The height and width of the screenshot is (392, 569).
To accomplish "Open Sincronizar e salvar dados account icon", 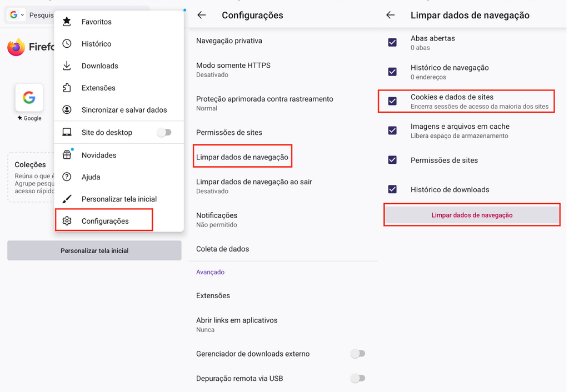I will point(67,110).
